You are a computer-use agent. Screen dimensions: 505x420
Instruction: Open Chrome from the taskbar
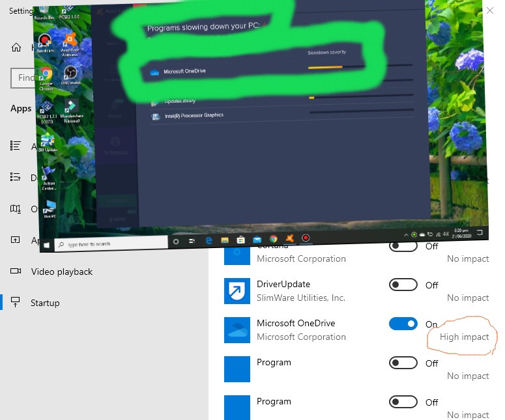pyautogui.click(x=274, y=239)
